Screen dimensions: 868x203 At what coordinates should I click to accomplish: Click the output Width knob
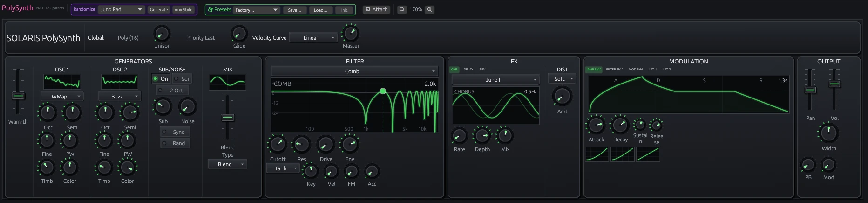(x=828, y=133)
